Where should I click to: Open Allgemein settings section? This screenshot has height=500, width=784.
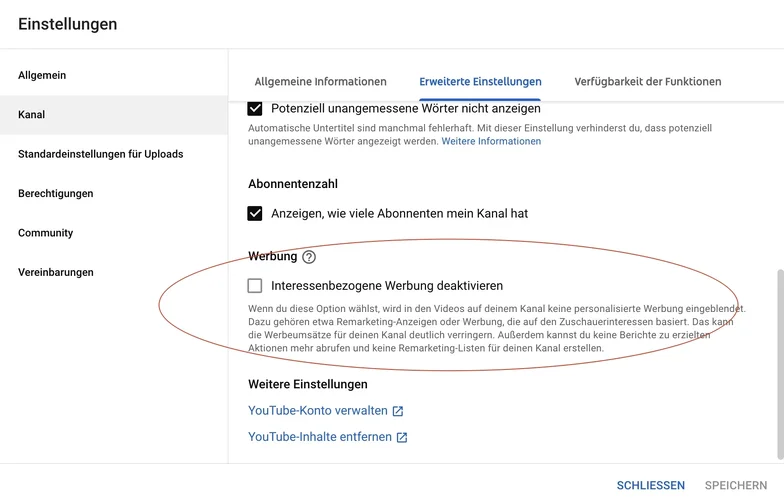42,75
